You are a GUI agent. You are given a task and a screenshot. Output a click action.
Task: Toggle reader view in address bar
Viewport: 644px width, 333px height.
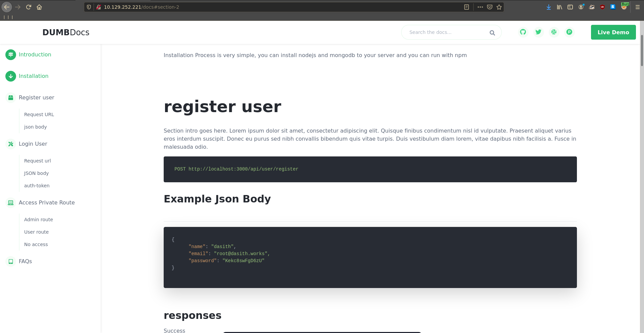pyautogui.click(x=467, y=7)
